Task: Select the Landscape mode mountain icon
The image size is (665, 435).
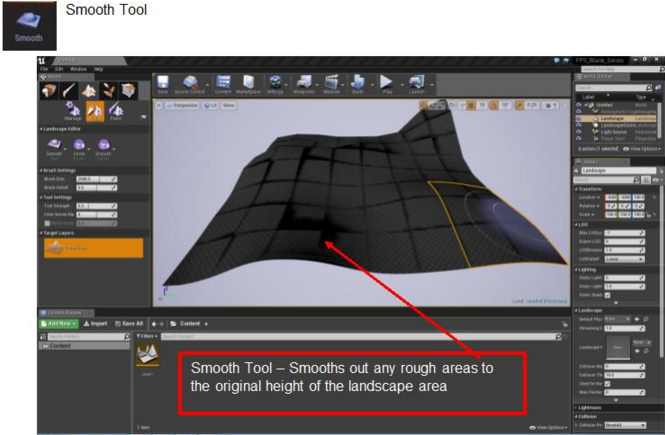Action: pos(89,90)
